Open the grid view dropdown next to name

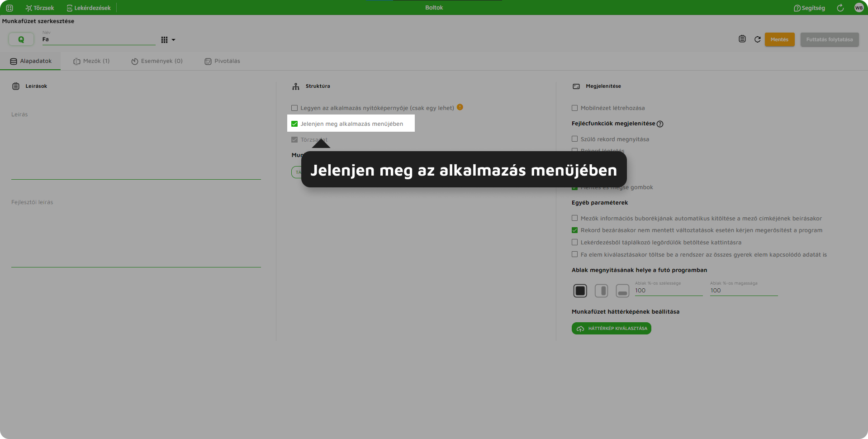[x=168, y=40]
